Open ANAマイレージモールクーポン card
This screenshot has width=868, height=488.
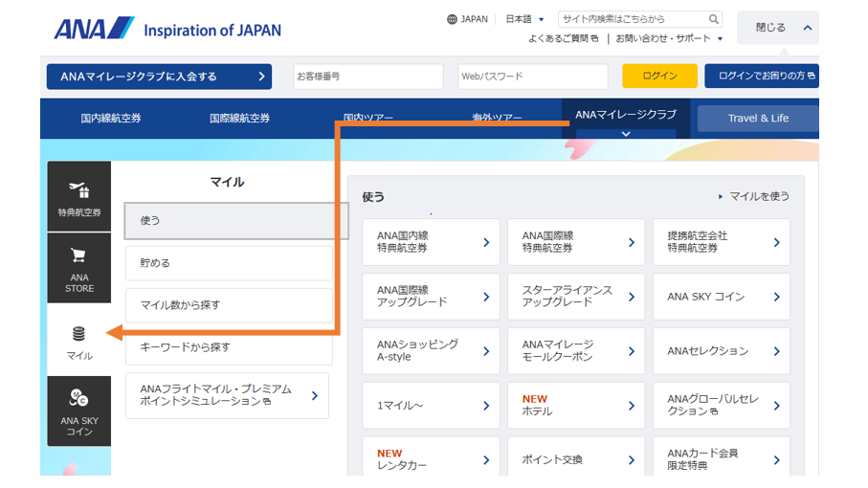click(x=576, y=351)
